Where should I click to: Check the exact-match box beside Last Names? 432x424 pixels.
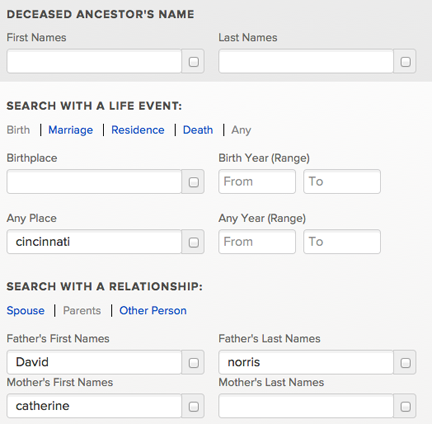pos(405,62)
